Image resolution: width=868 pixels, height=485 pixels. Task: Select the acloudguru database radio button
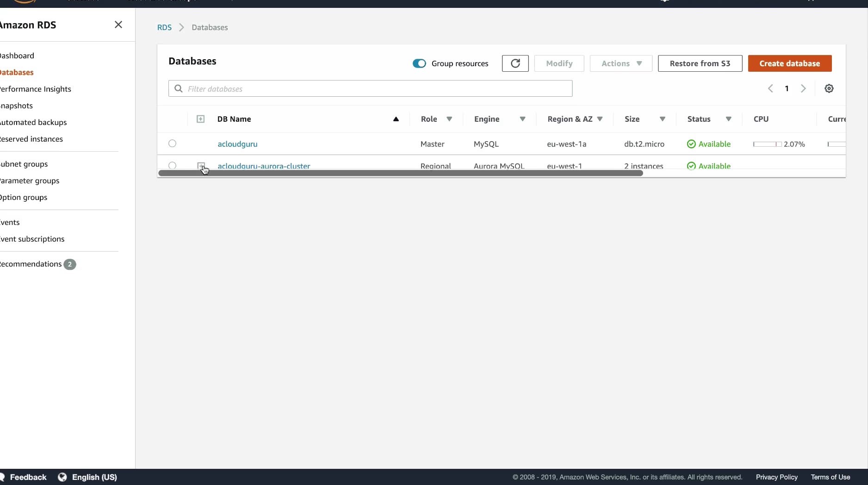tap(172, 143)
